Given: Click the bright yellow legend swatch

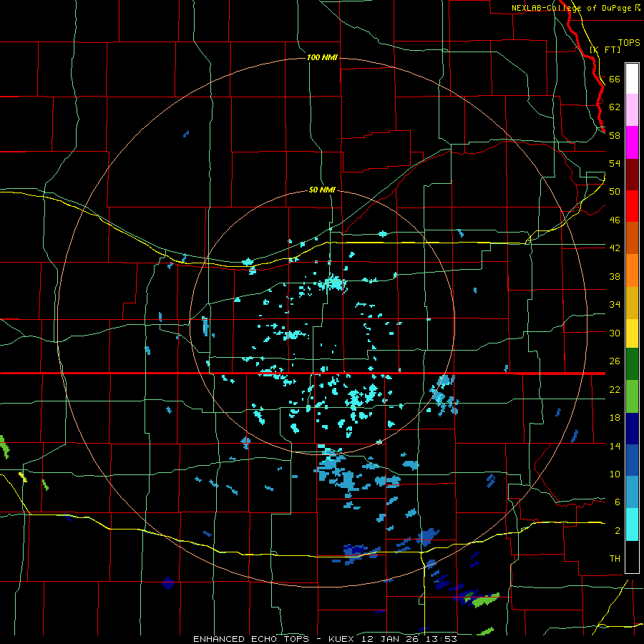Looking at the screenshot, I should 632,333.
